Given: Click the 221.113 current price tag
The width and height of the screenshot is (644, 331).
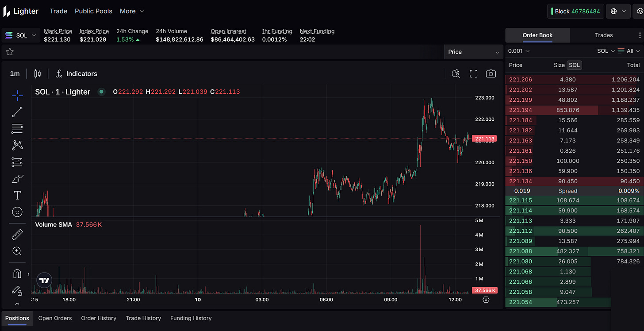Looking at the screenshot, I should click(x=485, y=139).
